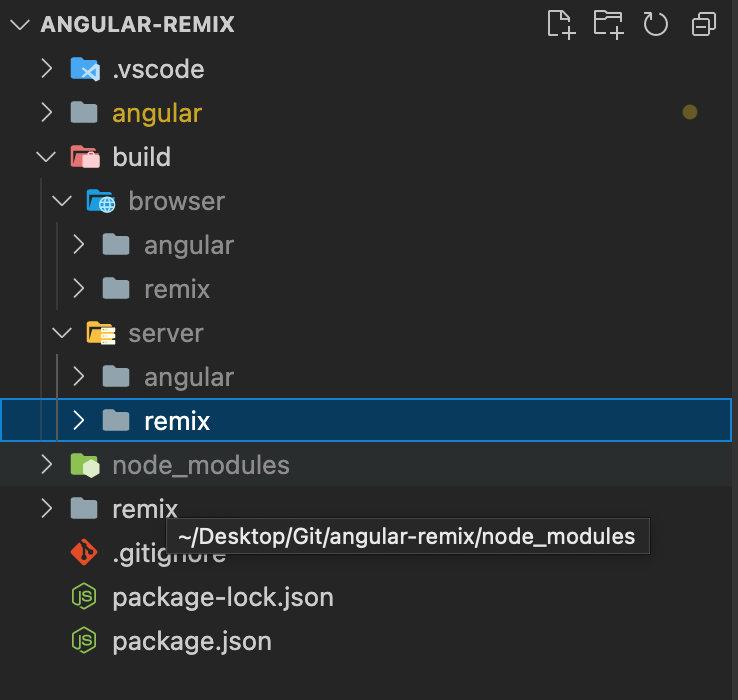Click the green node_modules folder icon
The image size is (738, 700).
point(85,465)
